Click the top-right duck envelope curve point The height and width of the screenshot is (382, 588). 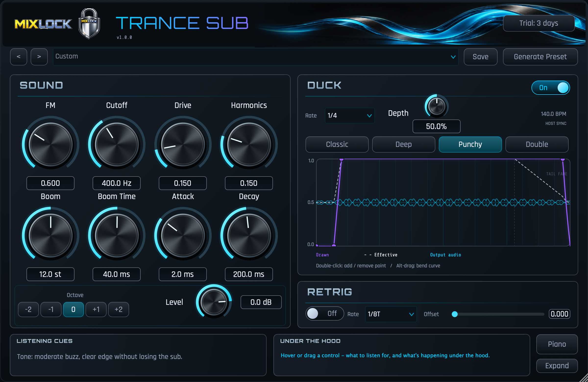563,159
